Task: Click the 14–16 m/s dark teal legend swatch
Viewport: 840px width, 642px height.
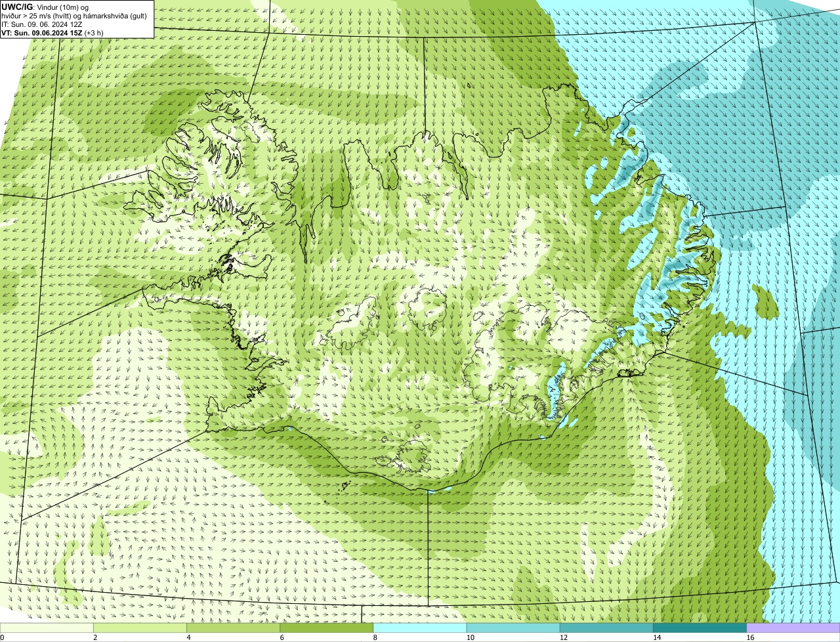Action: pyautogui.click(x=700, y=628)
